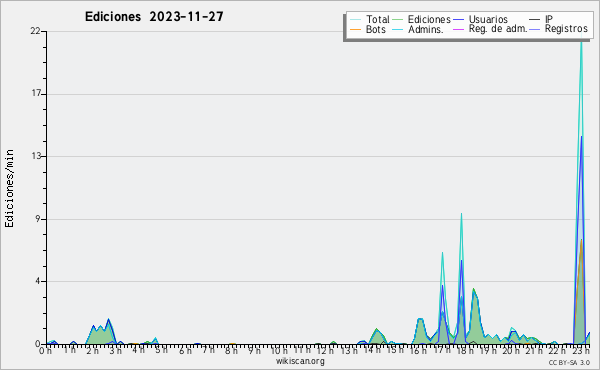Click the 22 h x-axis label
This screenshot has width=600, height=370.
click(558, 351)
